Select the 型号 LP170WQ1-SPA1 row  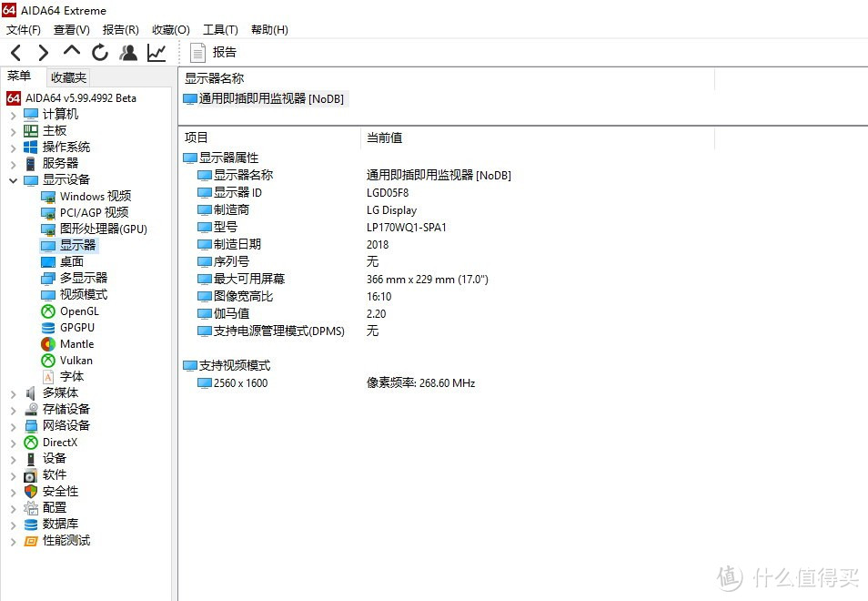click(321, 228)
